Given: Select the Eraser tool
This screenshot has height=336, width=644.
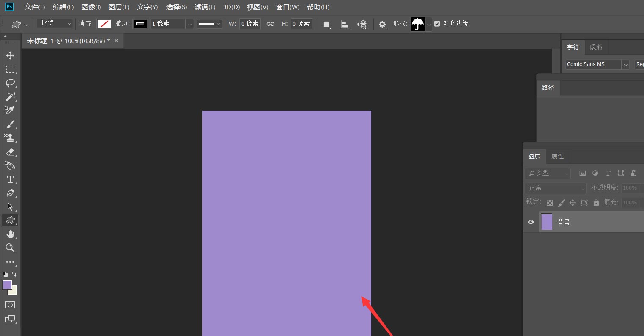Looking at the screenshot, I should pyautogui.click(x=10, y=152).
